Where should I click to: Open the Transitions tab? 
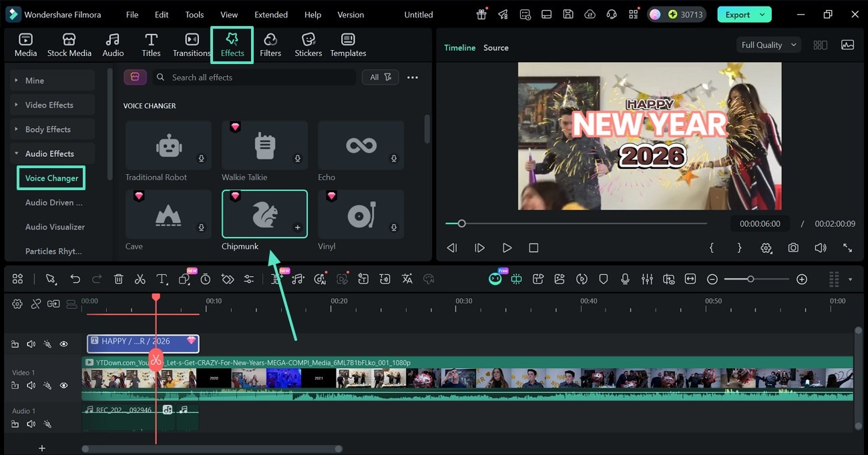tap(192, 45)
